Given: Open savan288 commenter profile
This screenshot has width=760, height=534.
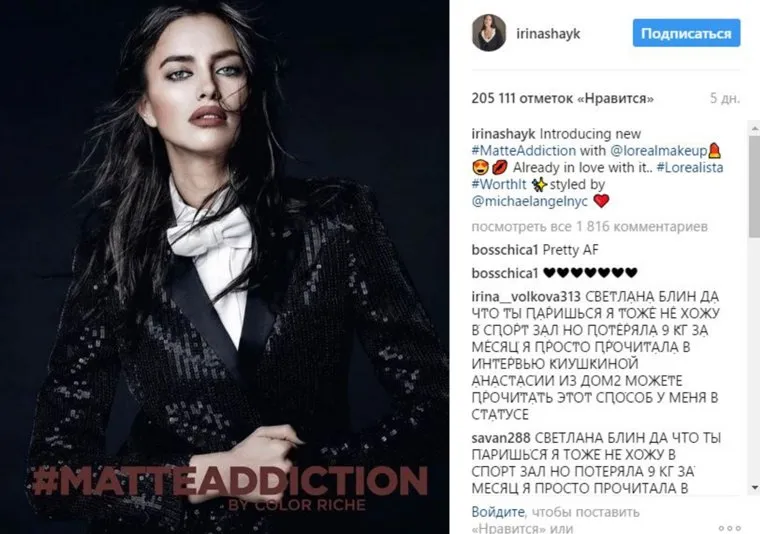Looking at the screenshot, I should 501,438.
